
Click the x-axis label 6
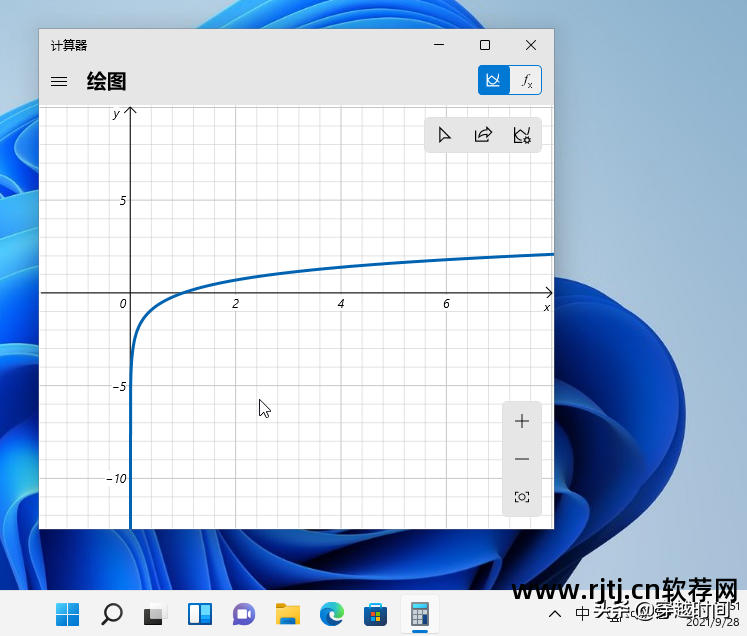(446, 304)
